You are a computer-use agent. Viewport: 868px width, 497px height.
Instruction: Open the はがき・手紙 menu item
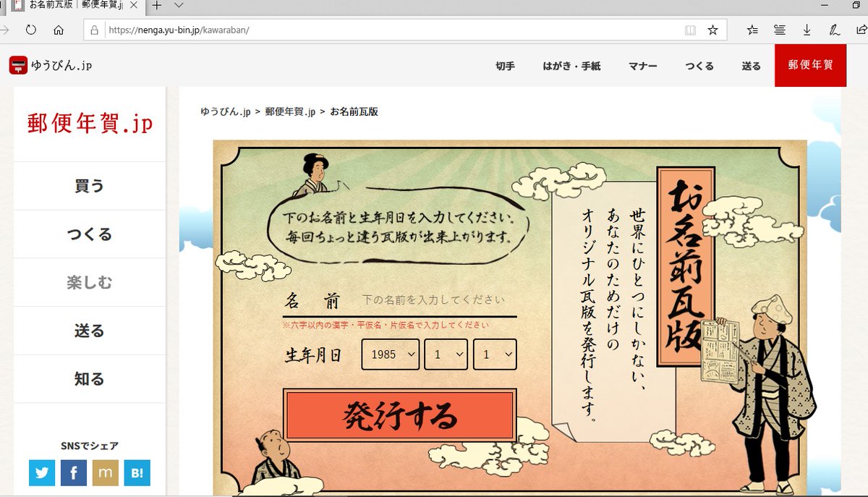point(571,66)
